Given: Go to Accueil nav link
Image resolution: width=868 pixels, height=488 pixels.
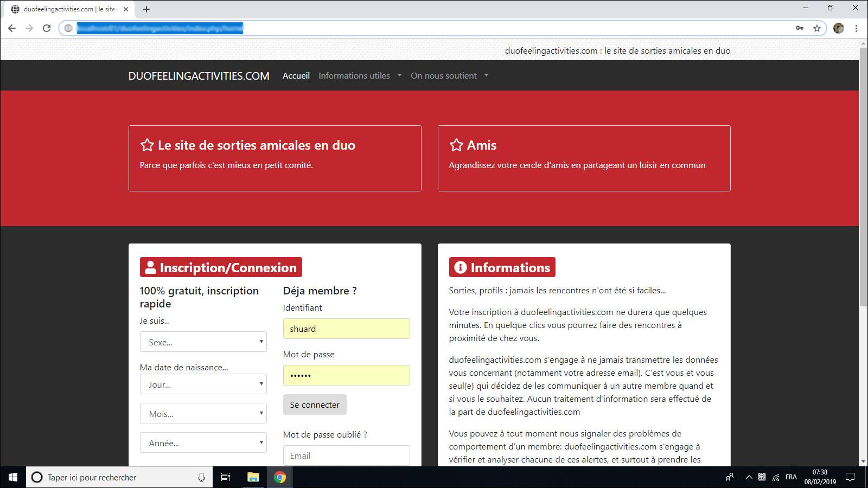Looking at the screenshot, I should point(296,76).
